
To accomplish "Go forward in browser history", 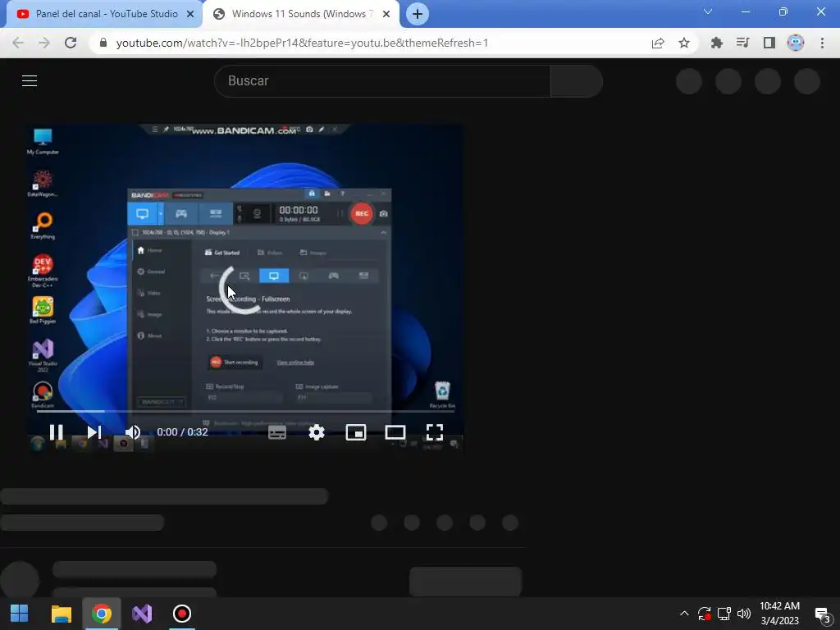I will [x=44, y=43].
